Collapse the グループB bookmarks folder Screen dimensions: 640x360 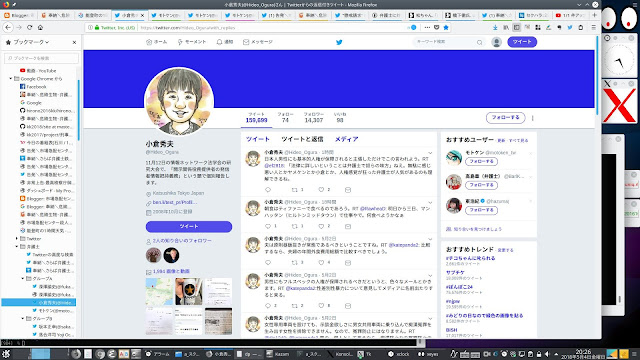pyautogui.click(x=23, y=319)
